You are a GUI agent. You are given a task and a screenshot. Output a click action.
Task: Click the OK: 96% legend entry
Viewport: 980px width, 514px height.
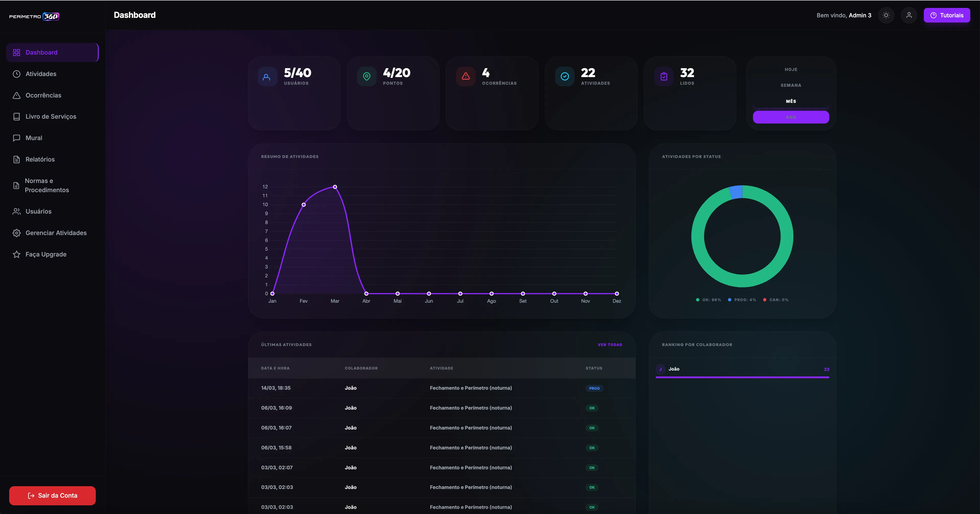(708, 300)
